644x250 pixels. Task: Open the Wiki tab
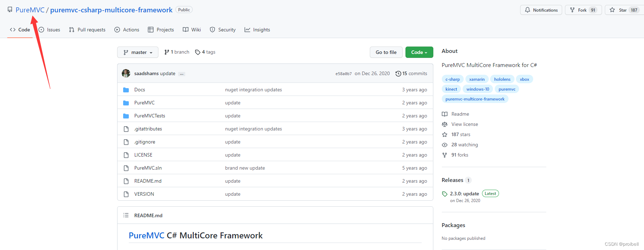[192, 30]
